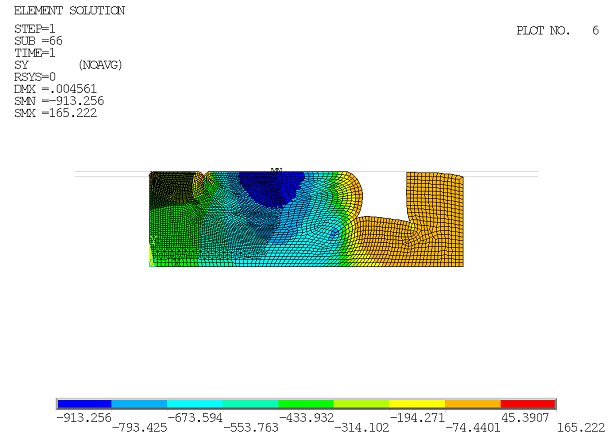Click the legend value -194.271

point(417,418)
